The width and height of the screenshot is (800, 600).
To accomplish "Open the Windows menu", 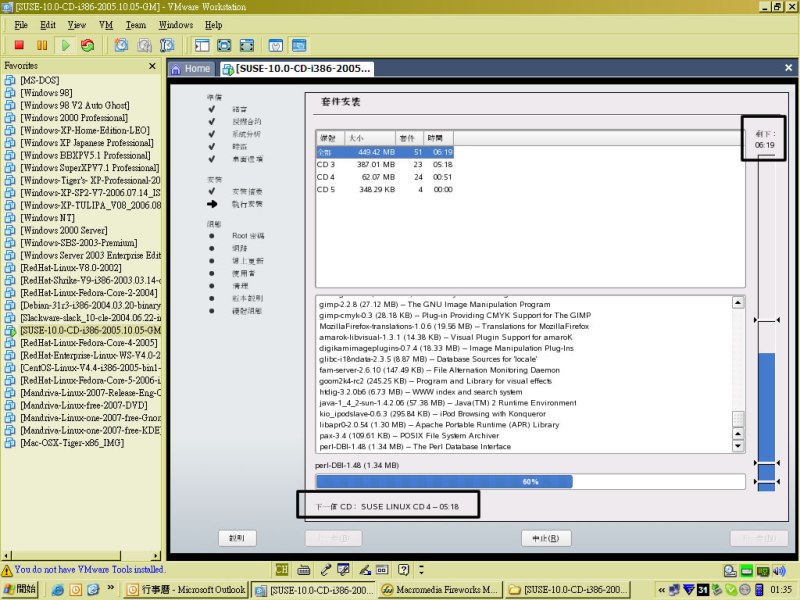I will (x=176, y=24).
